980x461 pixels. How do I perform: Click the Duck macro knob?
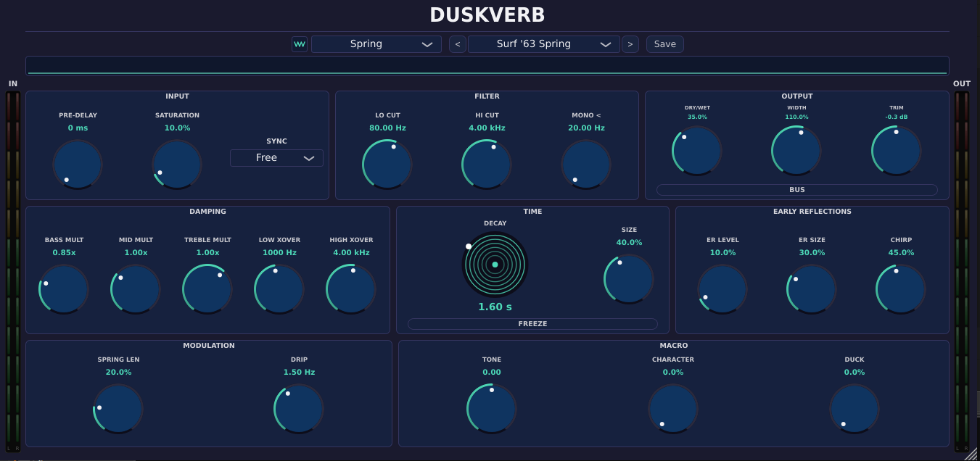(855, 409)
